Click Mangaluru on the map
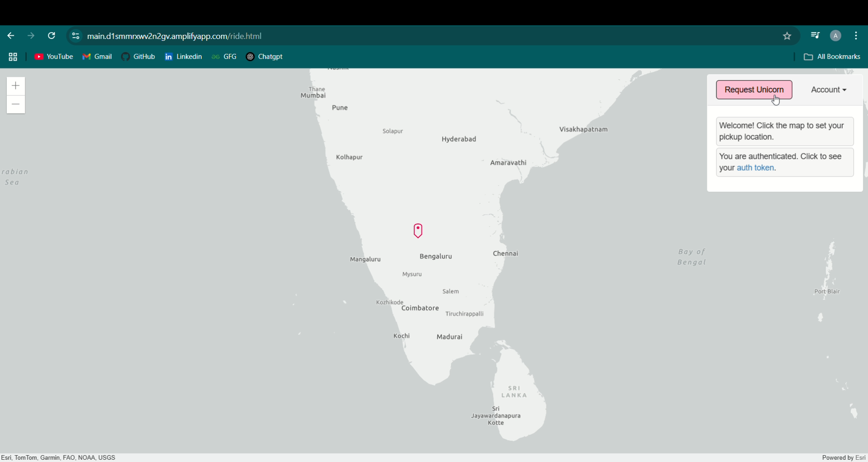The image size is (868, 462). point(365,259)
